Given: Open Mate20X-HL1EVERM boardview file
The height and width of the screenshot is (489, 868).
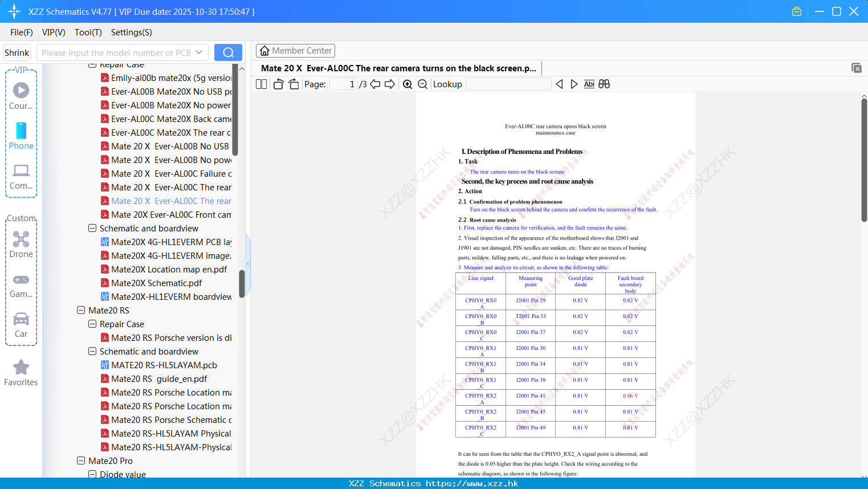Looking at the screenshot, I should click(x=166, y=296).
